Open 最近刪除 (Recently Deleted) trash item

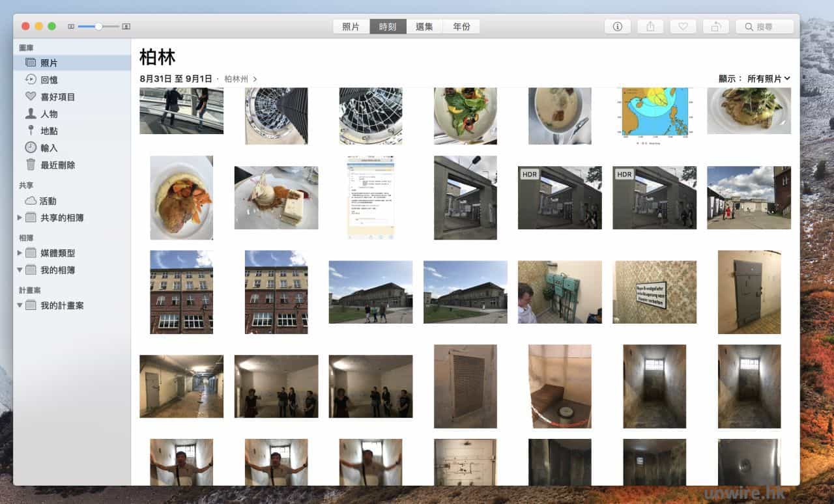tap(57, 165)
